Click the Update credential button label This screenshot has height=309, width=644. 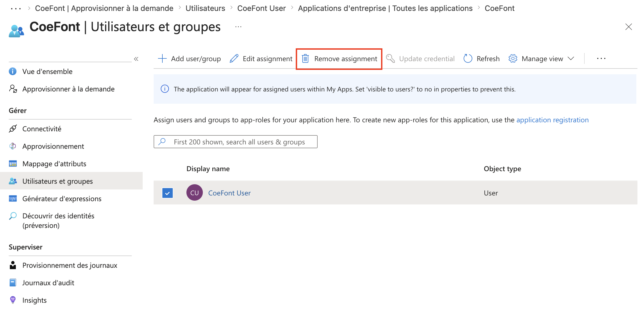(x=427, y=59)
